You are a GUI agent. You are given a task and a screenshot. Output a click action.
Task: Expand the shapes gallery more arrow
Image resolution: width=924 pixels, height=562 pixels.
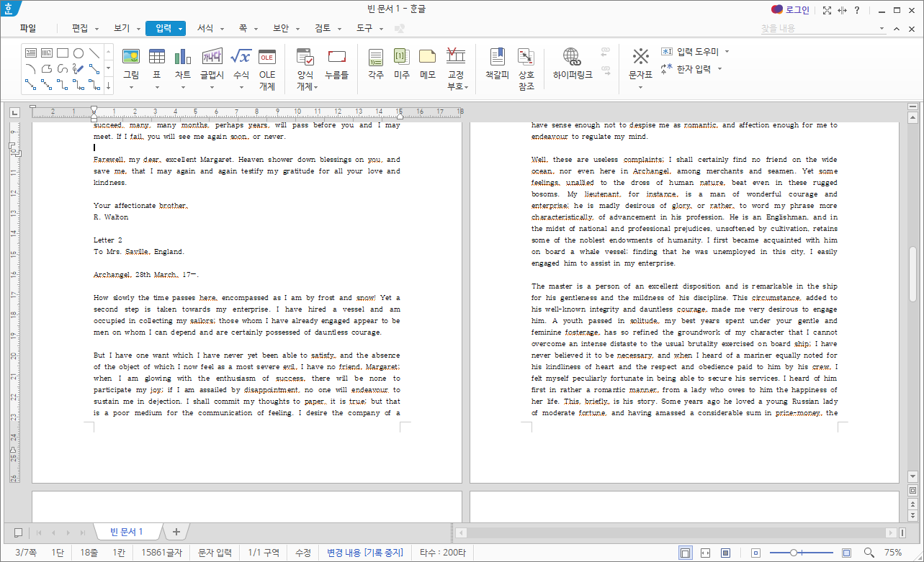pyautogui.click(x=109, y=86)
